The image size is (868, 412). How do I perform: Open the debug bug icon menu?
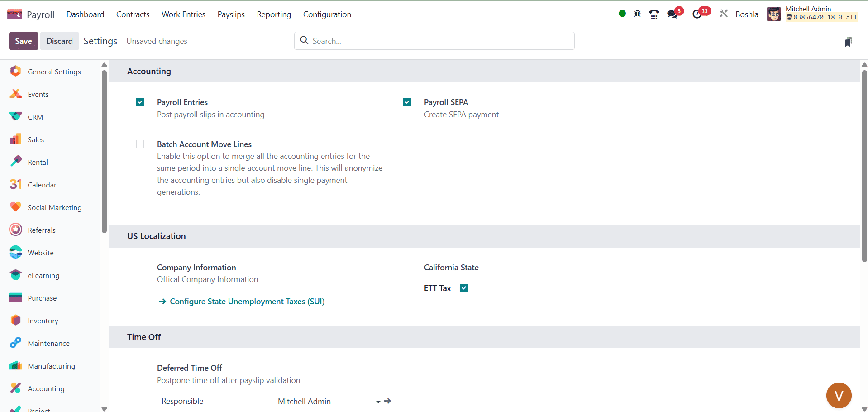tap(637, 14)
